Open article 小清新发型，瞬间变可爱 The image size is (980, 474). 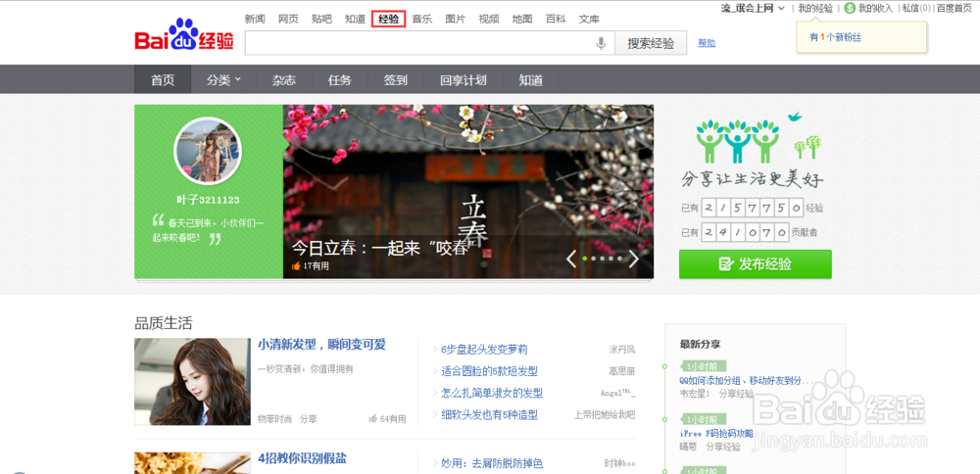[x=321, y=344]
